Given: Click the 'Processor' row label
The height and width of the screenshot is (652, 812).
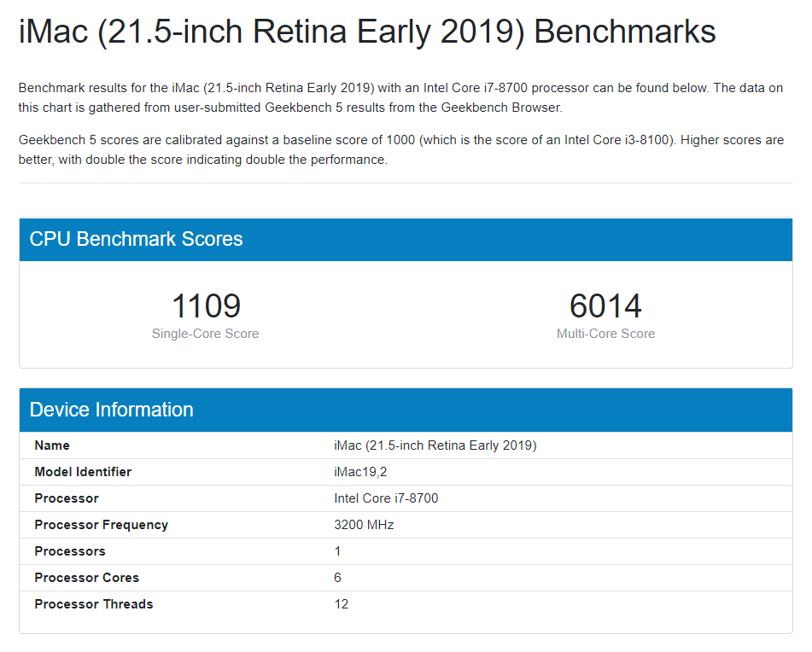Looking at the screenshot, I should pos(67,498).
